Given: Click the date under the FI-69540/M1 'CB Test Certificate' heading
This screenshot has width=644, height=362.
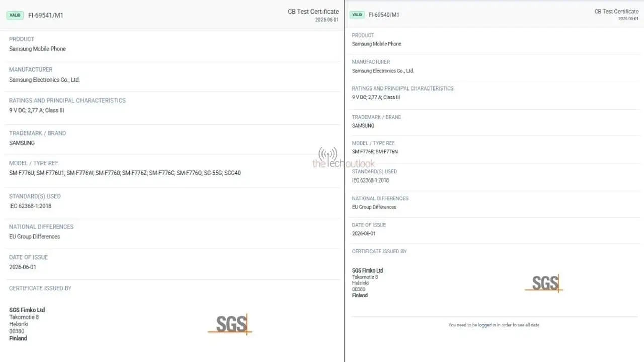Looking at the screenshot, I should (628, 19).
